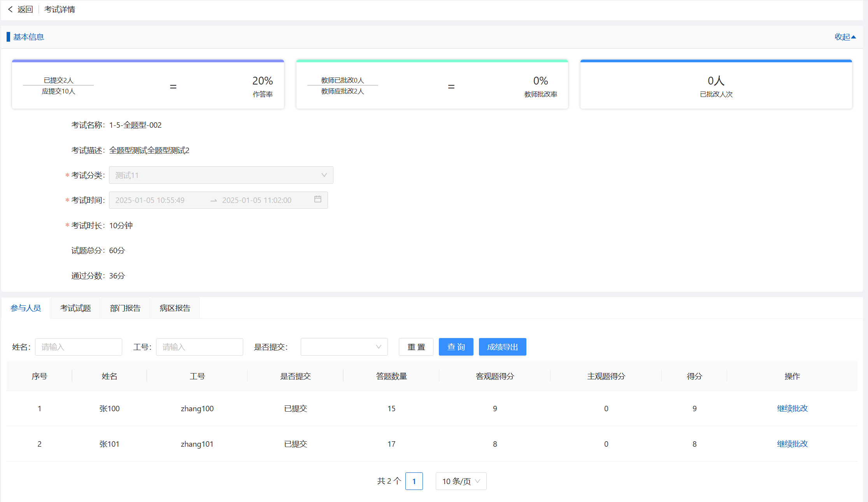
Task: Click the export scores button
Action: point(502,347)
